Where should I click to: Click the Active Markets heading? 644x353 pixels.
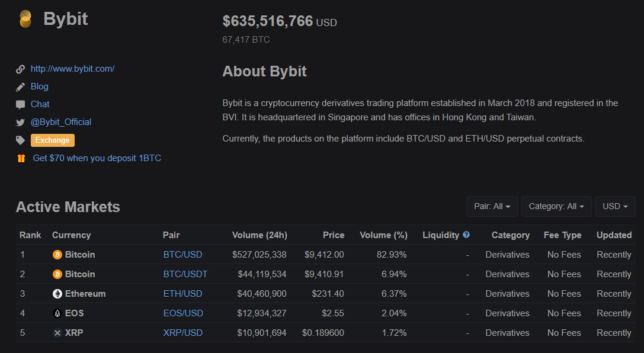(x=68, y=207)
